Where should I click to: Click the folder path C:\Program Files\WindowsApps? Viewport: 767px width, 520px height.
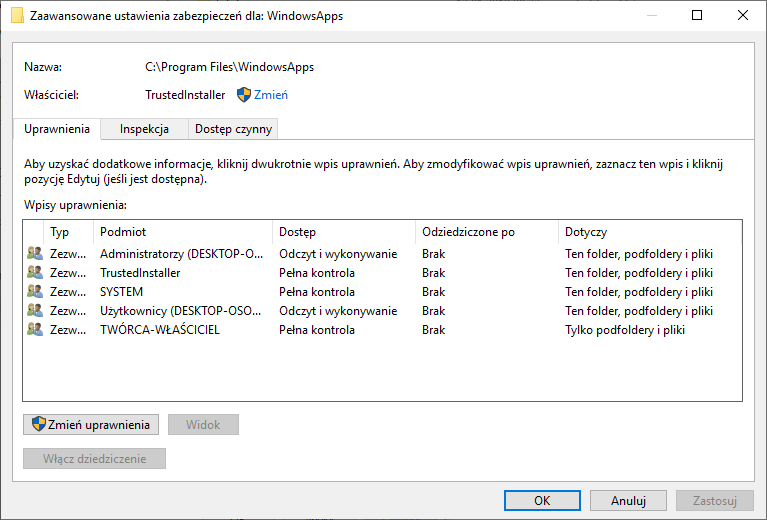229,67
